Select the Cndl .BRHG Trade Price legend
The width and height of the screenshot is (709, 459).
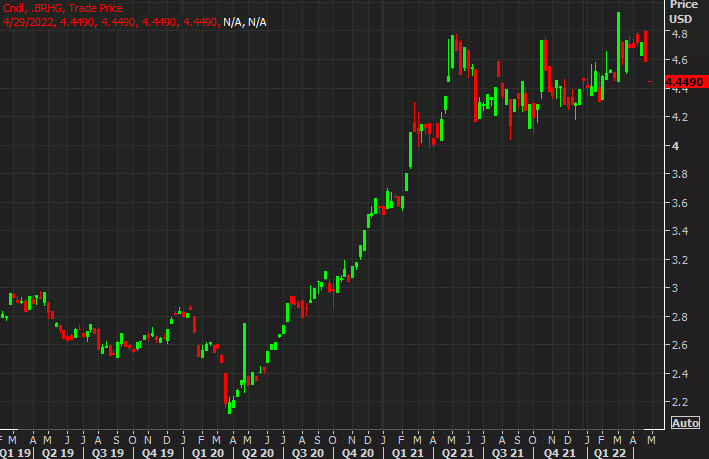(x=62, y=9)
